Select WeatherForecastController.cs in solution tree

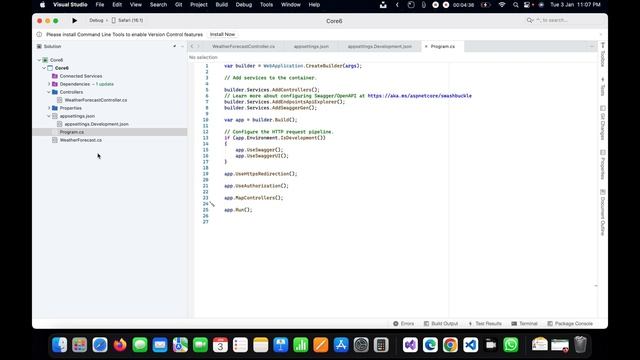tap(96, 100)
